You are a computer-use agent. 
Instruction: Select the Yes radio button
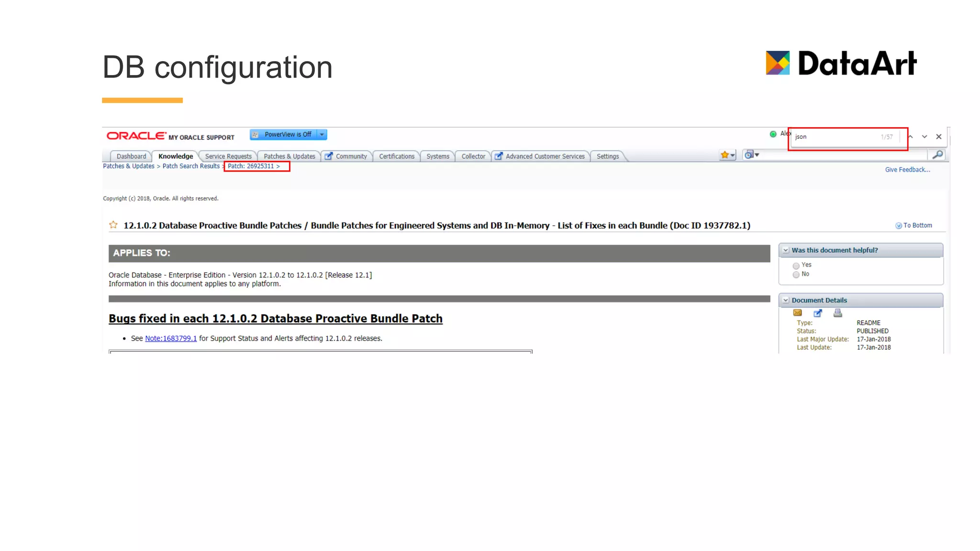796,265
